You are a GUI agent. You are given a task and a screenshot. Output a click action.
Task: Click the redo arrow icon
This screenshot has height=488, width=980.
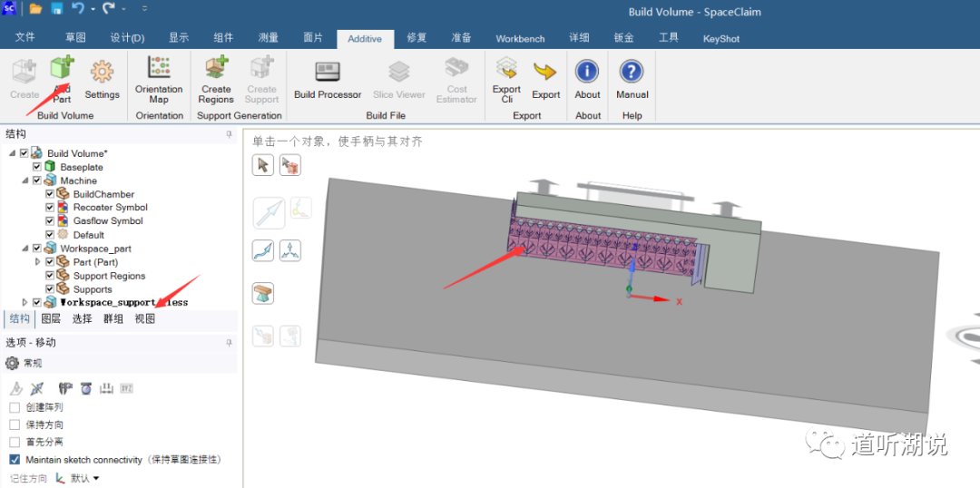click(108, 9)
